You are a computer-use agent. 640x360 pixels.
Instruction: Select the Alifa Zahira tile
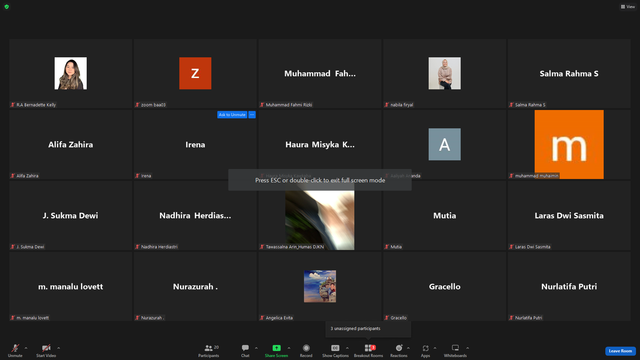point(71,144)
